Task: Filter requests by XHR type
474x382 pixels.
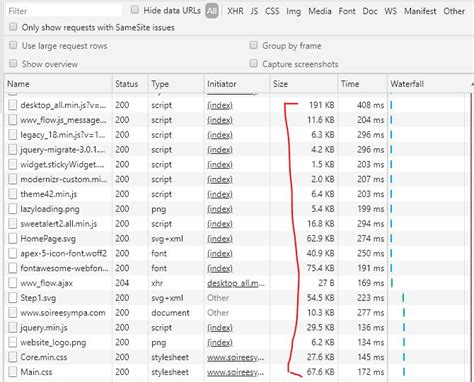Action: click(x=235, y=11)
